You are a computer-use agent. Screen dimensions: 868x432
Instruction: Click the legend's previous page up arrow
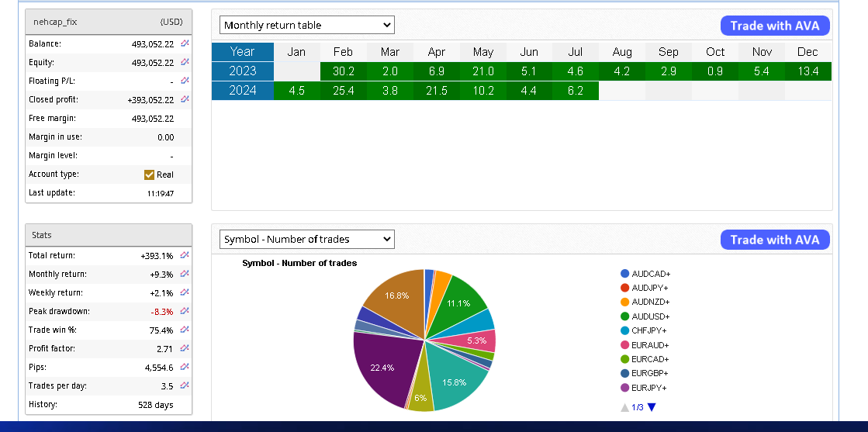tap(624, 407)
